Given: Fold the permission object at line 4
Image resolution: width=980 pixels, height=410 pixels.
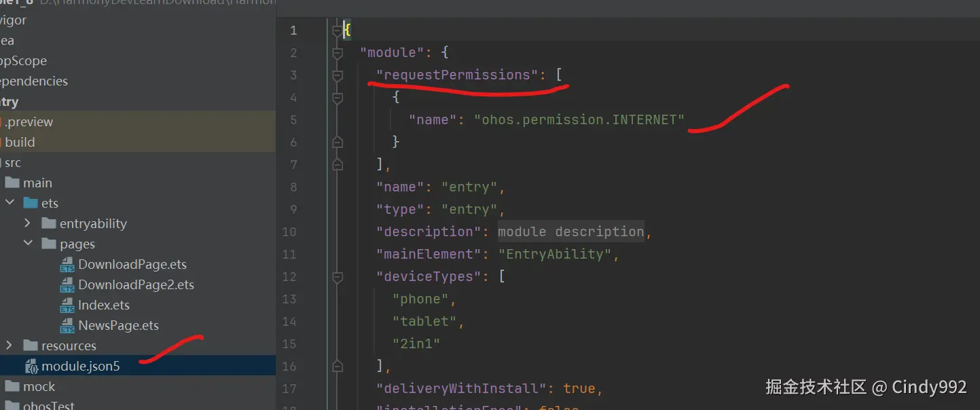Looking at the screenshot, I should (x=338, y=98).
